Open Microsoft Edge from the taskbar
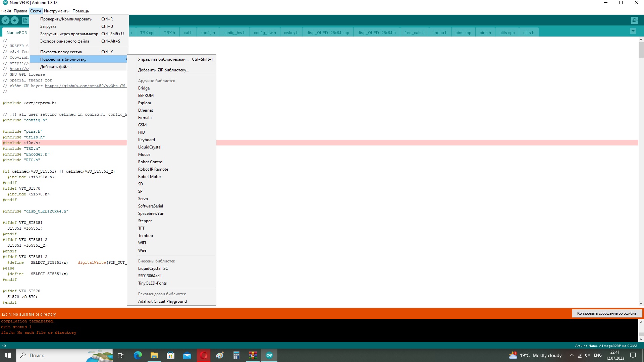 (138, 355)
